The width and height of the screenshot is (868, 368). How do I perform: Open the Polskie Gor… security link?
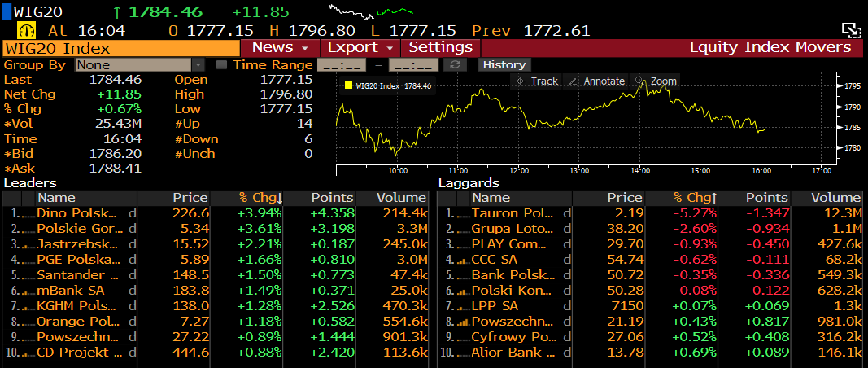pos(77,229)
